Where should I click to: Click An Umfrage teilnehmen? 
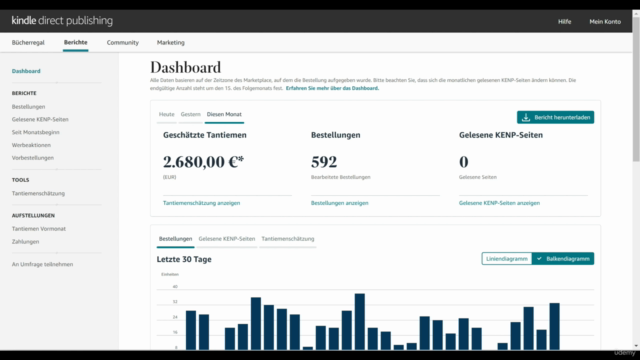point(42,264)
